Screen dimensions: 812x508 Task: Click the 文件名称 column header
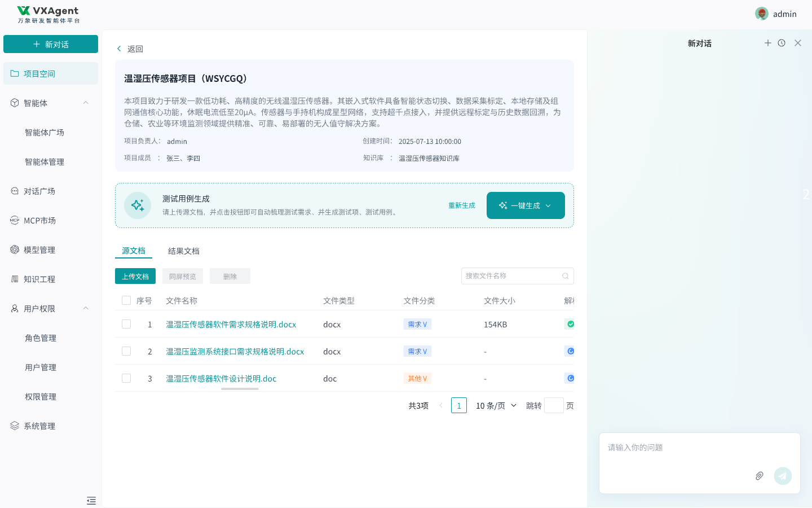(182, 300)
